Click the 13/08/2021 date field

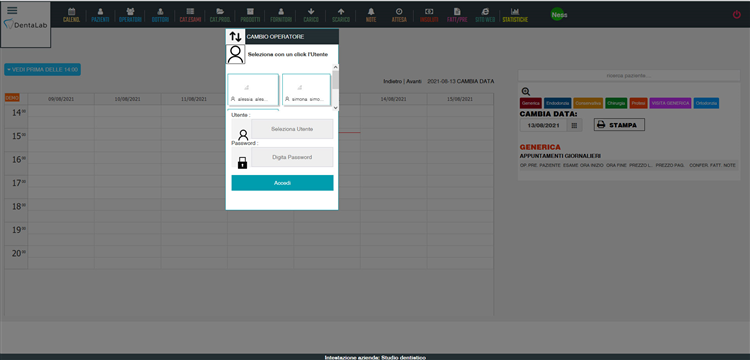[543, 125]
